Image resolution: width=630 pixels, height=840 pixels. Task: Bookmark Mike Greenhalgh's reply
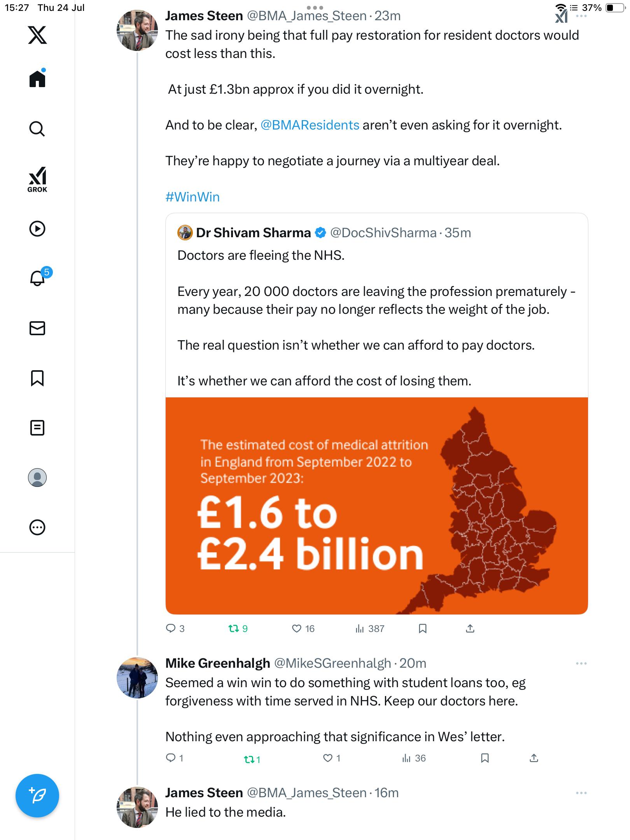point(485,758)
